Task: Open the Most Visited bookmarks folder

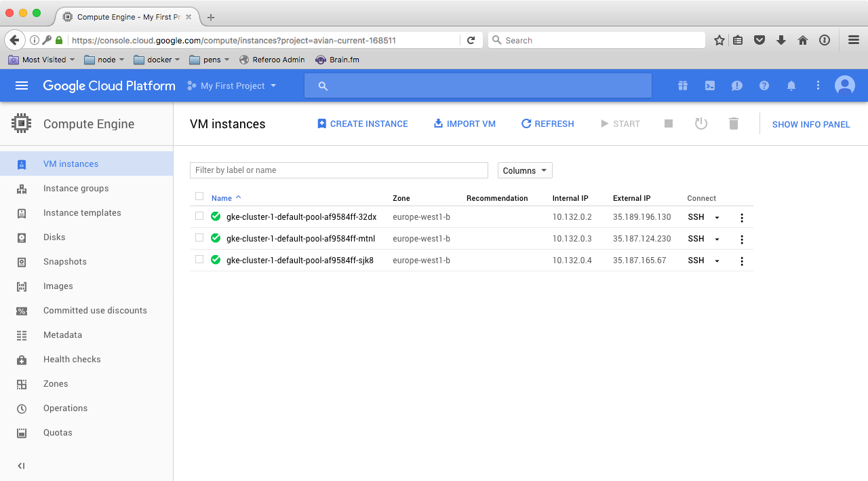Action: [x=42, y=60]
